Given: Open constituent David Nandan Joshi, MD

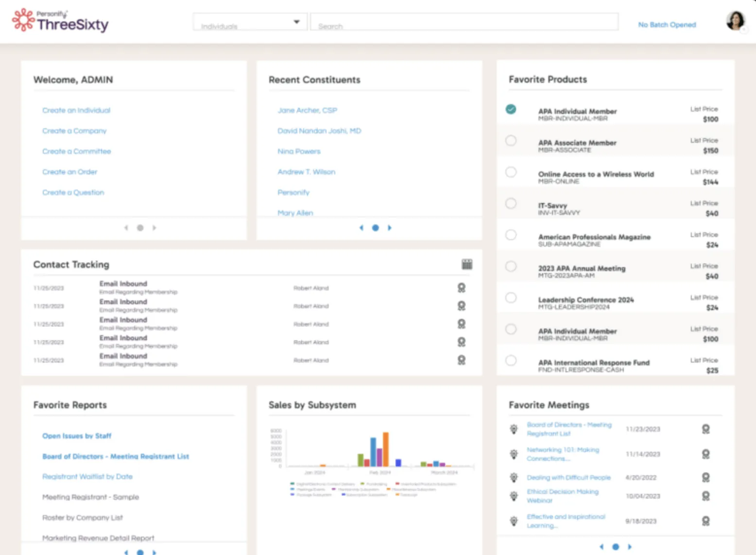Looking at the screenshot, I should click(x=319, y=131).
